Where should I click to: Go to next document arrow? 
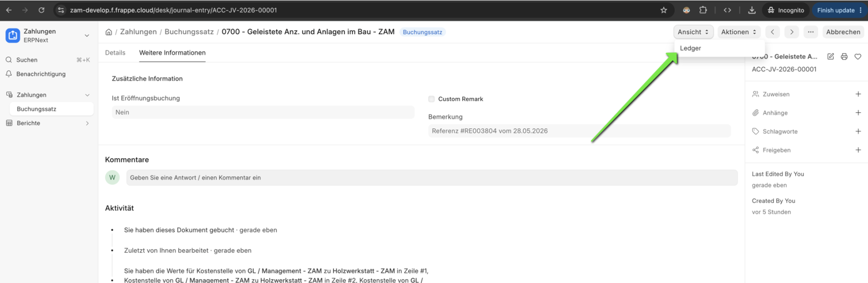click(x=792, y=32)
